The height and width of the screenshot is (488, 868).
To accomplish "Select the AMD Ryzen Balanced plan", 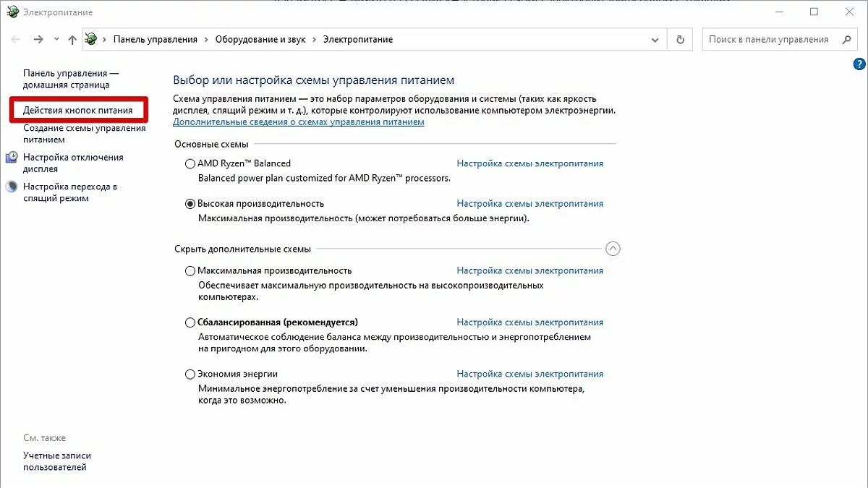I will (x=190, y=163).
